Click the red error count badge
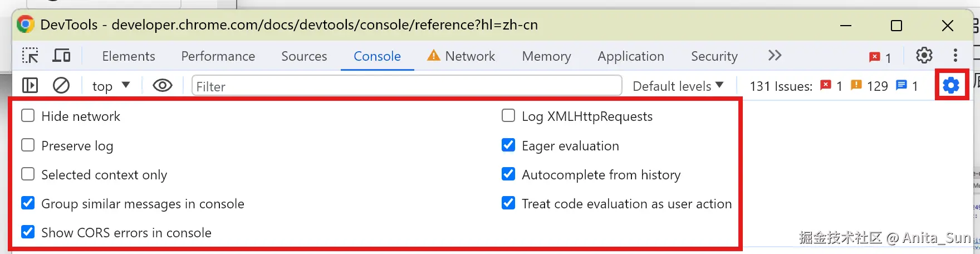The height and width of the screenshot is (254, 980). pos(880,57)
